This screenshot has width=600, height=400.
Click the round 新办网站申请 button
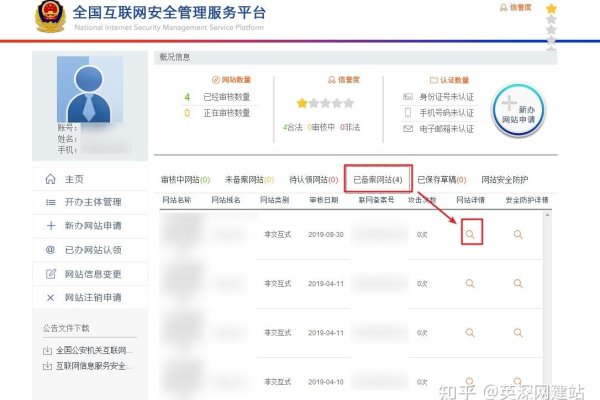click(x=518, y=110)
